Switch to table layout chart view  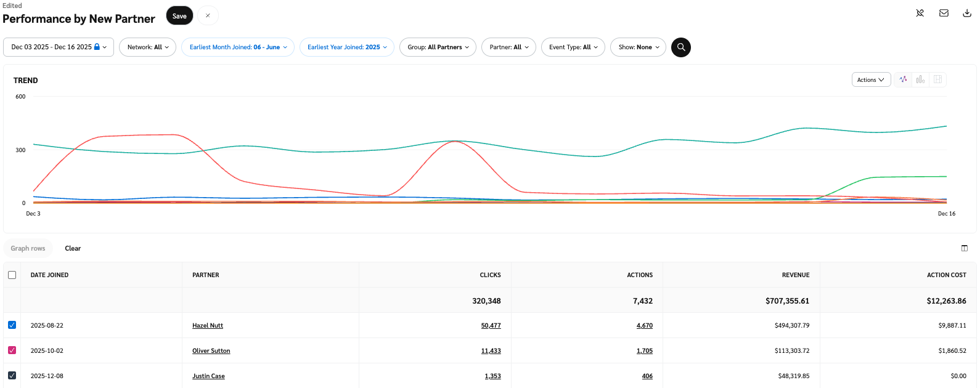tap(937, 79)
